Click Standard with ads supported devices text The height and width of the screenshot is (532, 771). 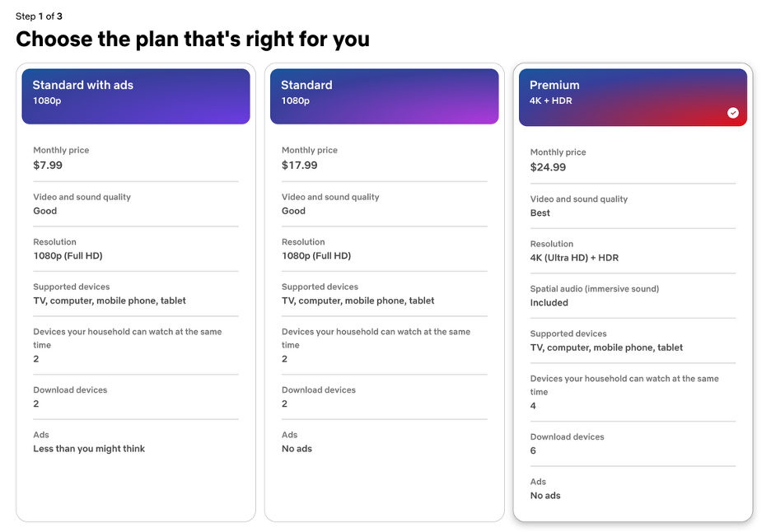(110, 301)
